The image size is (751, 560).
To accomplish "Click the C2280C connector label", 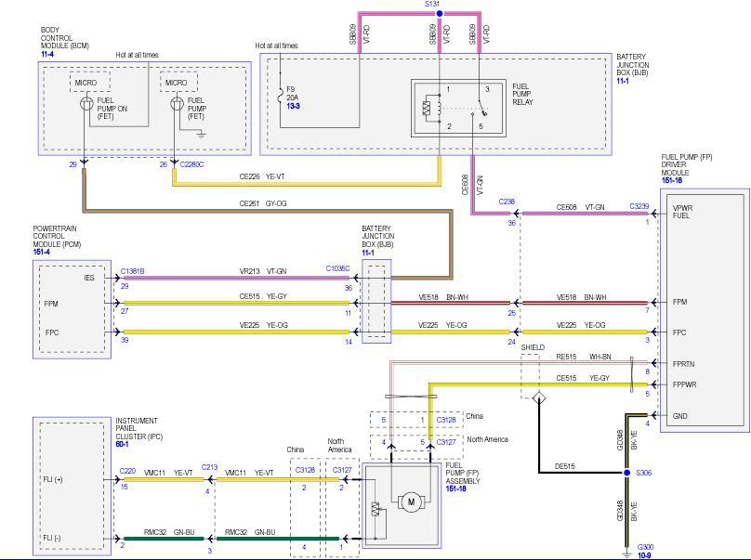I will (191, 164).
